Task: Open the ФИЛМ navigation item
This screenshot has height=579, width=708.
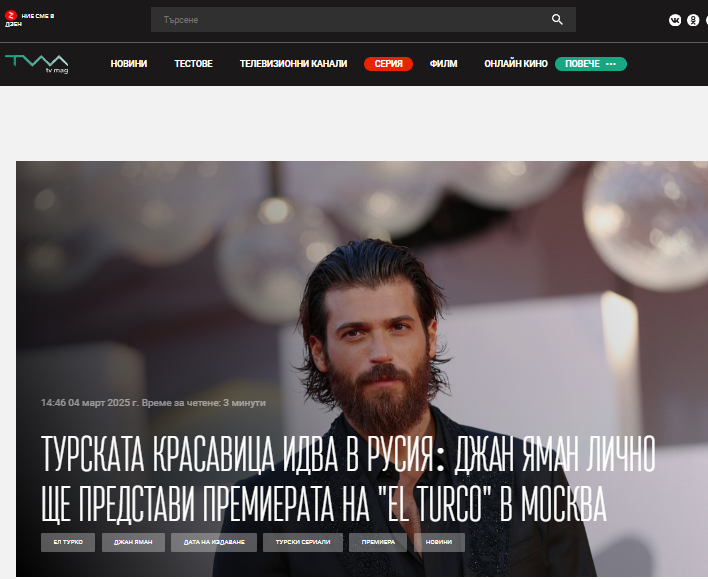Action: coord(443,64)
